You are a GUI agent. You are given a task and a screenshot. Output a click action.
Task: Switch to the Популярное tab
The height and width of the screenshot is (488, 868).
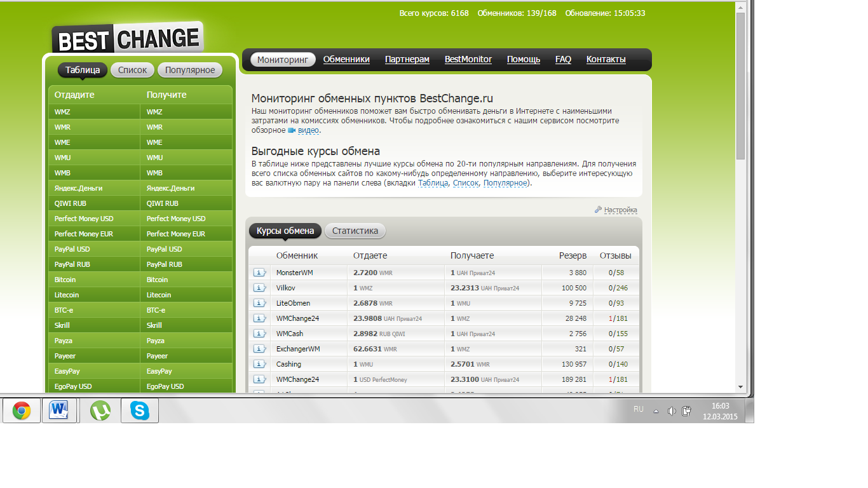point(190,70)
